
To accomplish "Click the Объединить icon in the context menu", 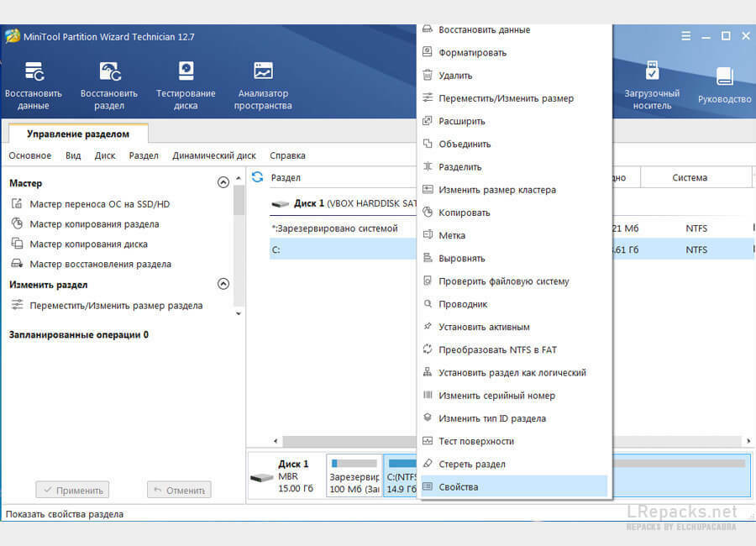I will (x=428, y=144).
